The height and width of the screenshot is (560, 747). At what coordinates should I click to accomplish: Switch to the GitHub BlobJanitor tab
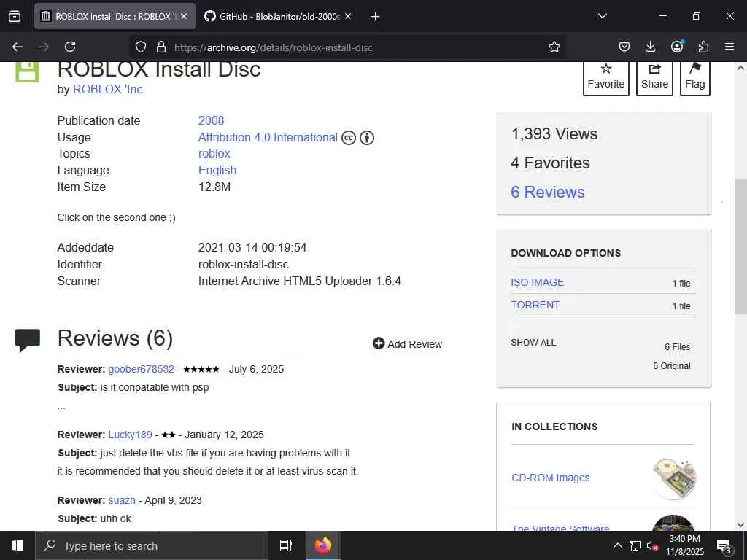coord(278,16)
